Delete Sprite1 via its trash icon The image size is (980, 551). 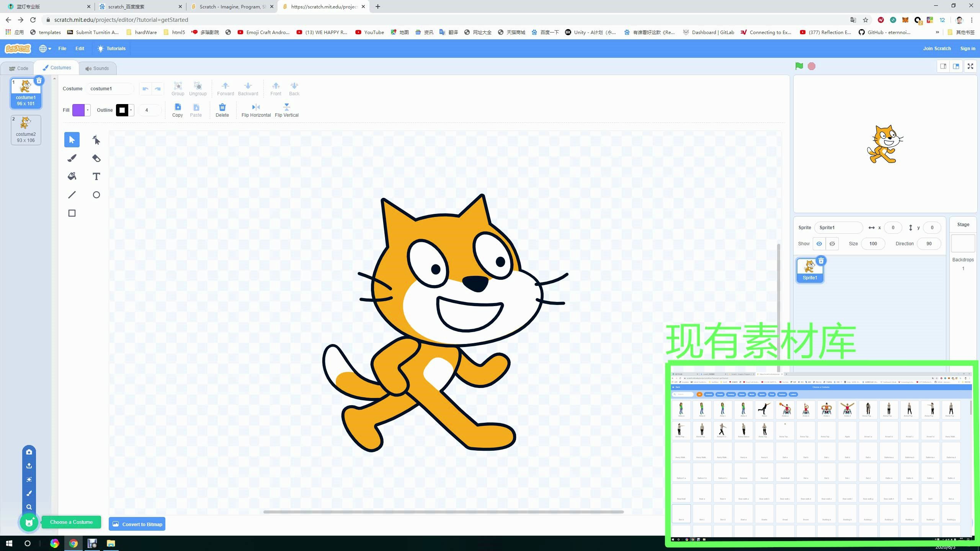click(x=821, y=261)
